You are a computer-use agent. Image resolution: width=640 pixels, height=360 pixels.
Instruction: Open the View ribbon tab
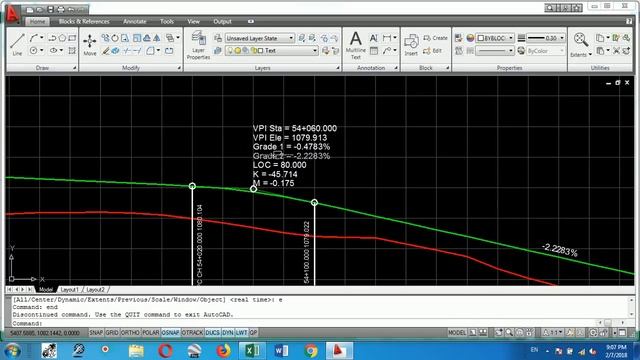pyautogui.click(x=193, y=21)
